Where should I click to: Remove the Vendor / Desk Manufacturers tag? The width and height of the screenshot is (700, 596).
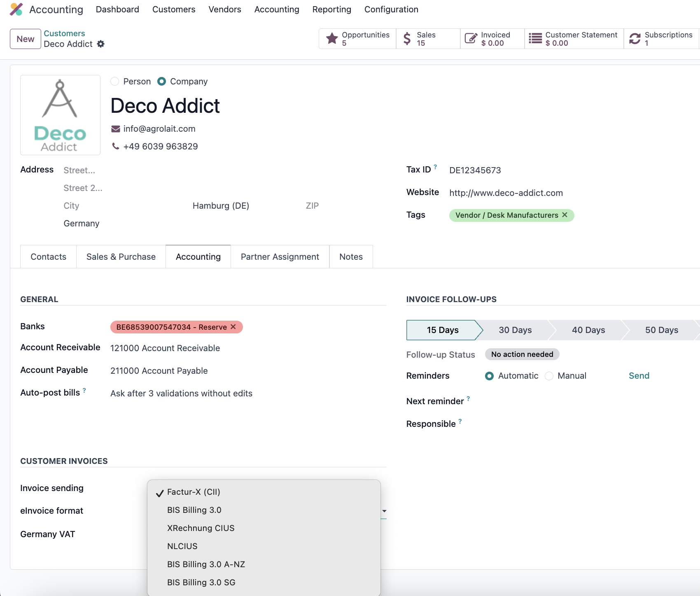click(x=565, y=215)
